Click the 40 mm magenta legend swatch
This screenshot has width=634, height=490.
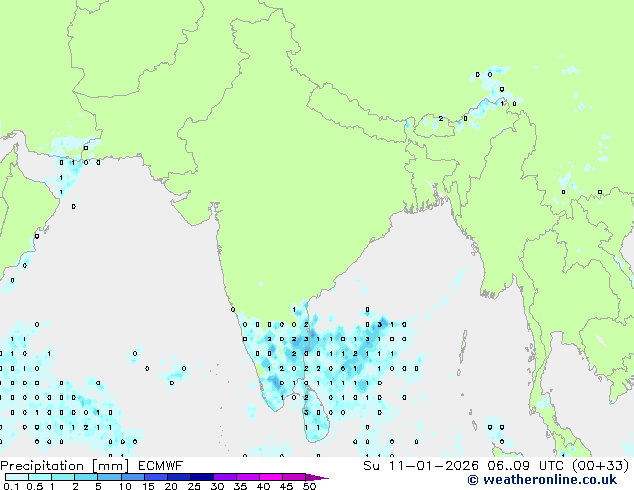pyautogui.click(x=271, y=477)
